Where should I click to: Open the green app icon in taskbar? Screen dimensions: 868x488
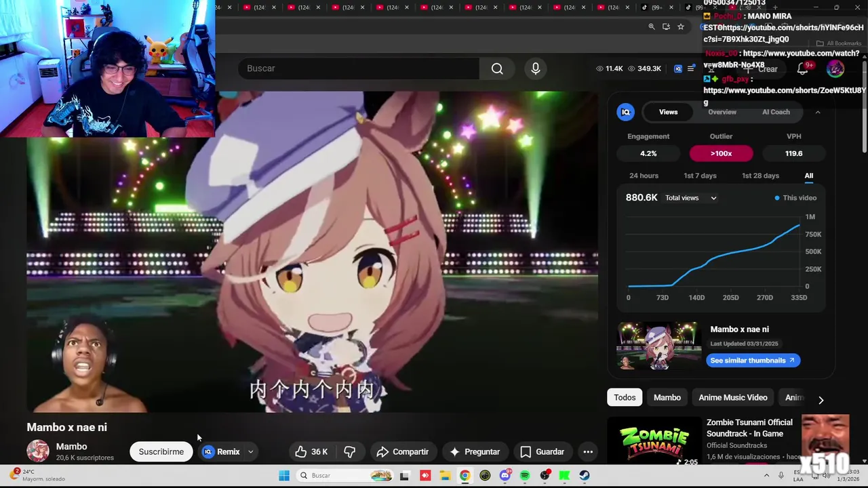click(x=564, y=476)
